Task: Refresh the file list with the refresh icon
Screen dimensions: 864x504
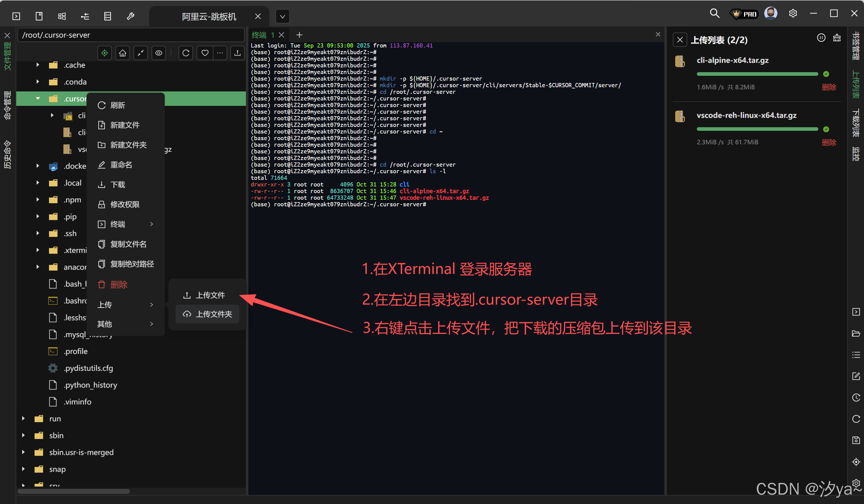Action: (185, 53)
